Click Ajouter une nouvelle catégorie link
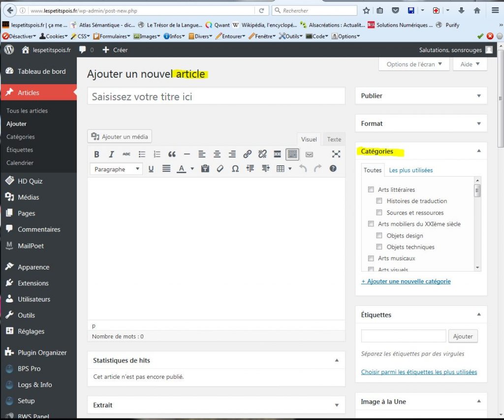Viewport: 504px width, 420px height. tap(406, 281)
